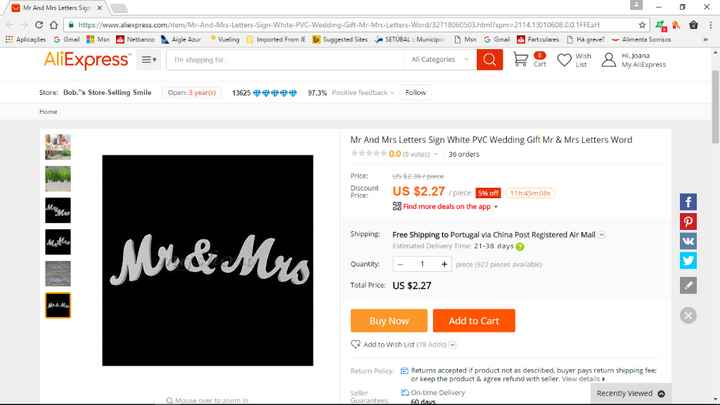Click the On-time Delivery guarantee icon
The width and height of the screenshot is (720, 405).
coord(405,393)
